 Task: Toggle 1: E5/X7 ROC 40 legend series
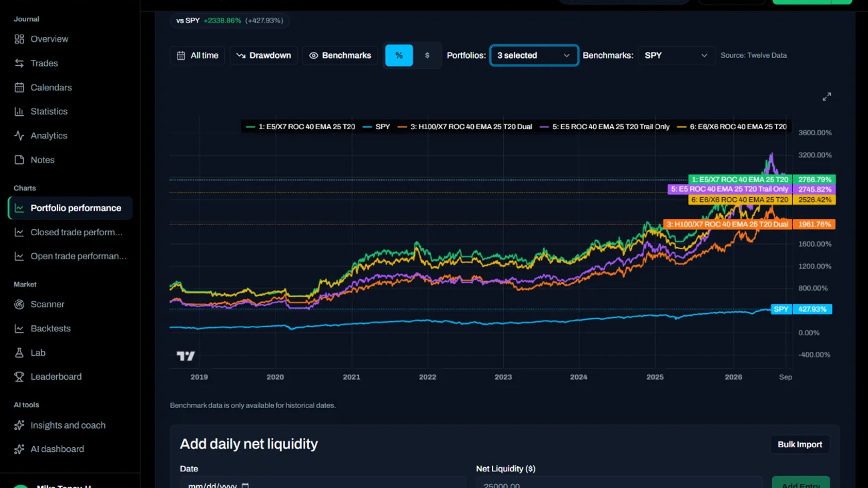point(300,127)
